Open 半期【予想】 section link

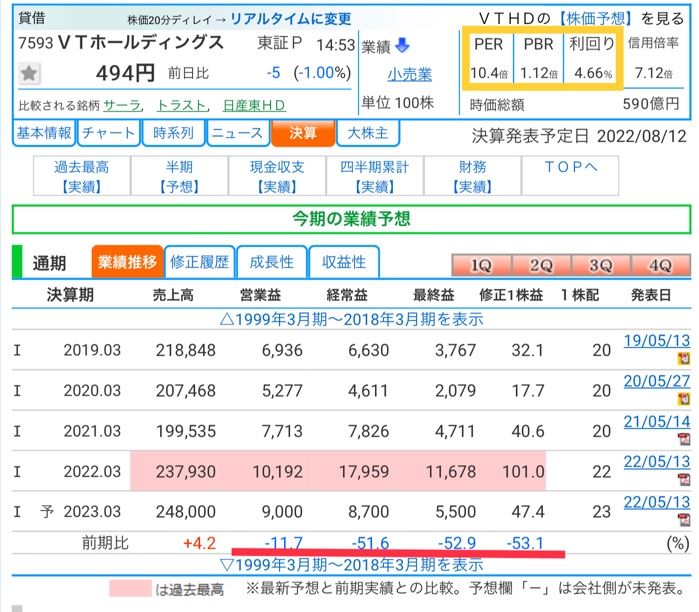click(179, 176)
